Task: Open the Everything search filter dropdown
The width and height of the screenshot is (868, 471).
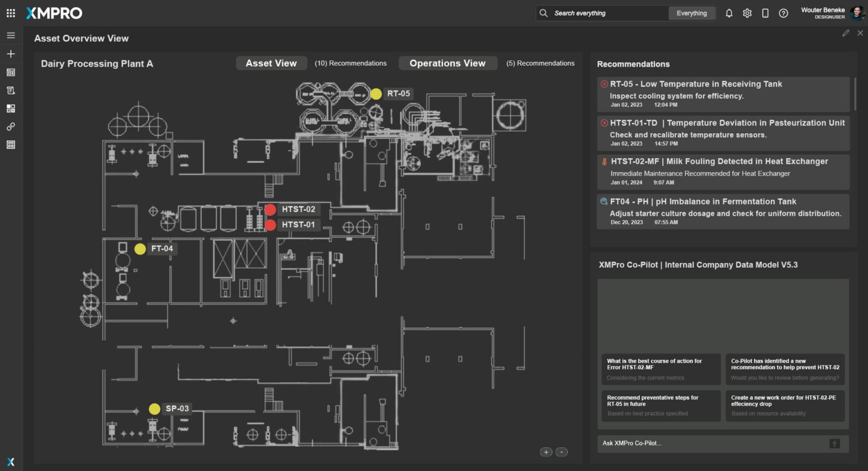Action: pos(692,13)
